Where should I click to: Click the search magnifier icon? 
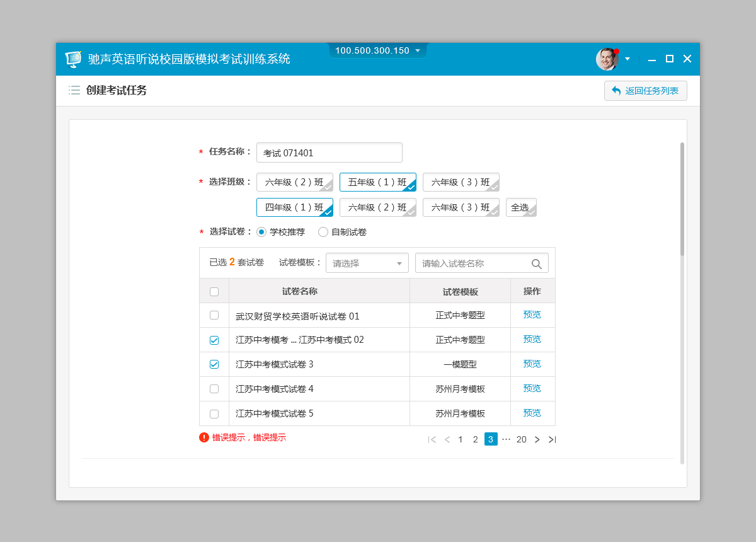pyautogui.click(x=536, y=263)
